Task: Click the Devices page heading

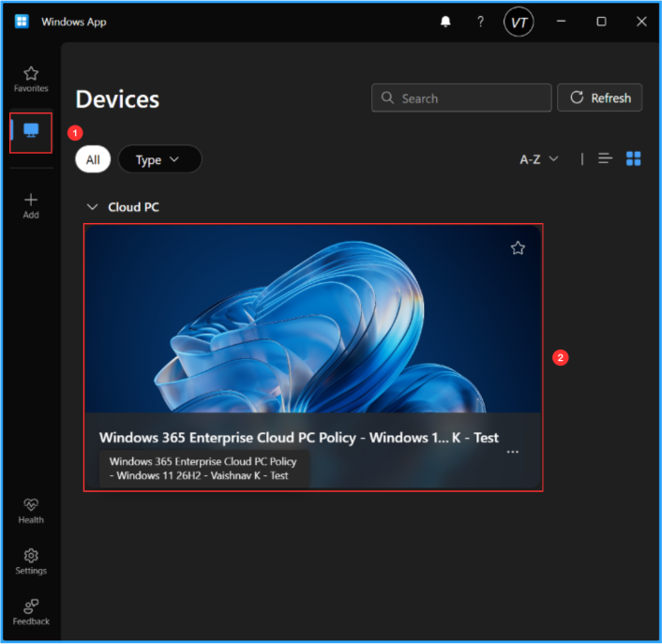Action: (117, 99)
